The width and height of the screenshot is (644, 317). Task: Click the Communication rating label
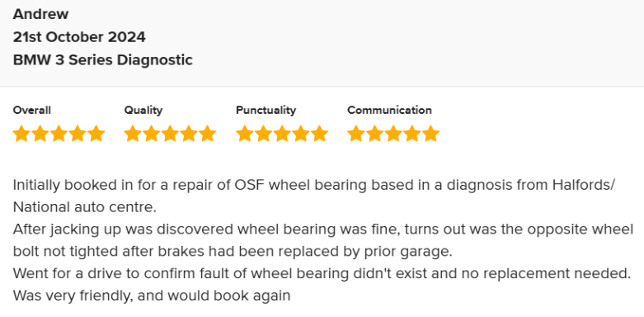389,110
